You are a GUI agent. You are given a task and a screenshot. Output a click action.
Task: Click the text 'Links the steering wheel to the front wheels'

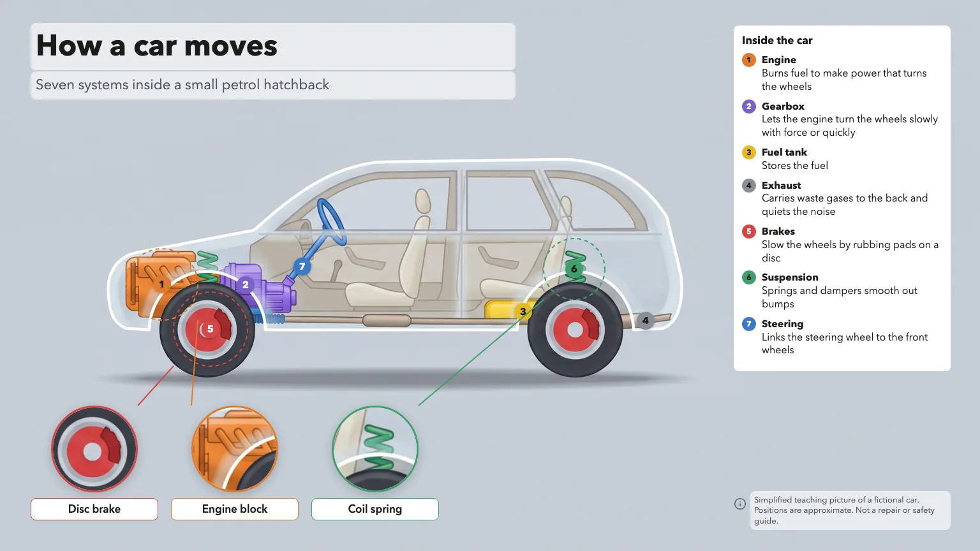[x=845, y=343]
